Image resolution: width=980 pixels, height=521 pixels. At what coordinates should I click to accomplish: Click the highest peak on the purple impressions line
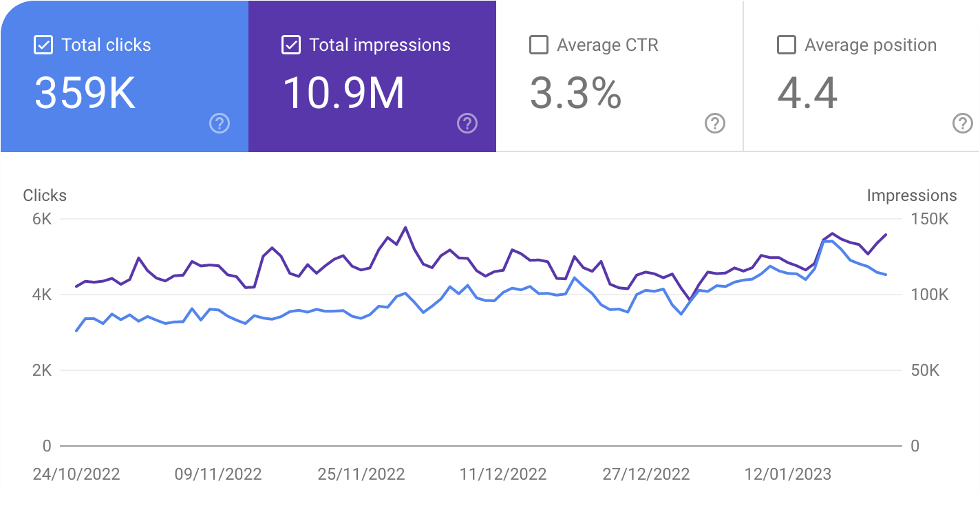(405, 227)
